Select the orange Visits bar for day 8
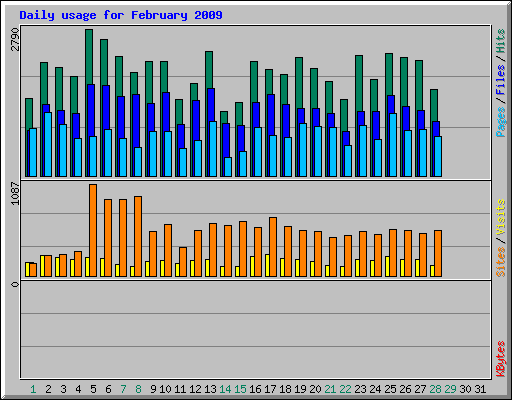Image resolution: width=512 pixels, height=400 pixels. click(x=138, y=236)
